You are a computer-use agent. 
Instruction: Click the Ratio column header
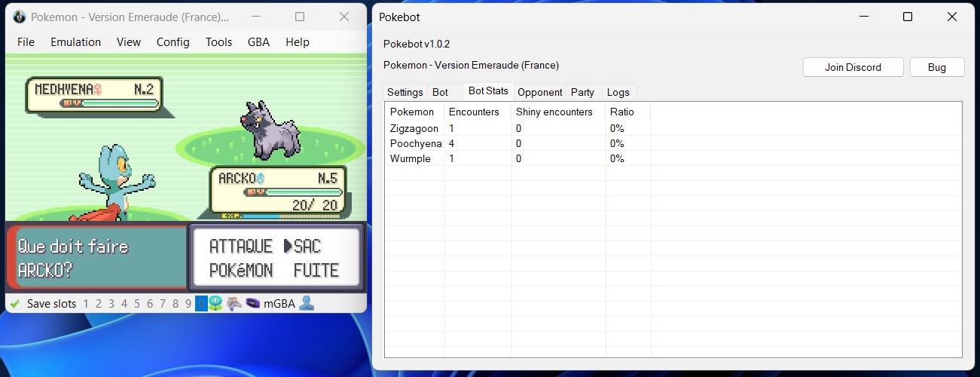click(627, 112)
